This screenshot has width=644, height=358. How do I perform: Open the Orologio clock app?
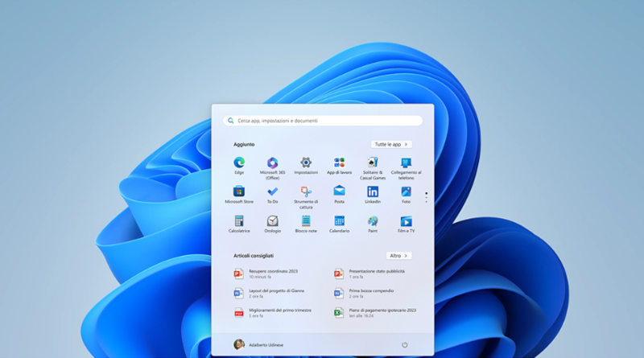272,224
